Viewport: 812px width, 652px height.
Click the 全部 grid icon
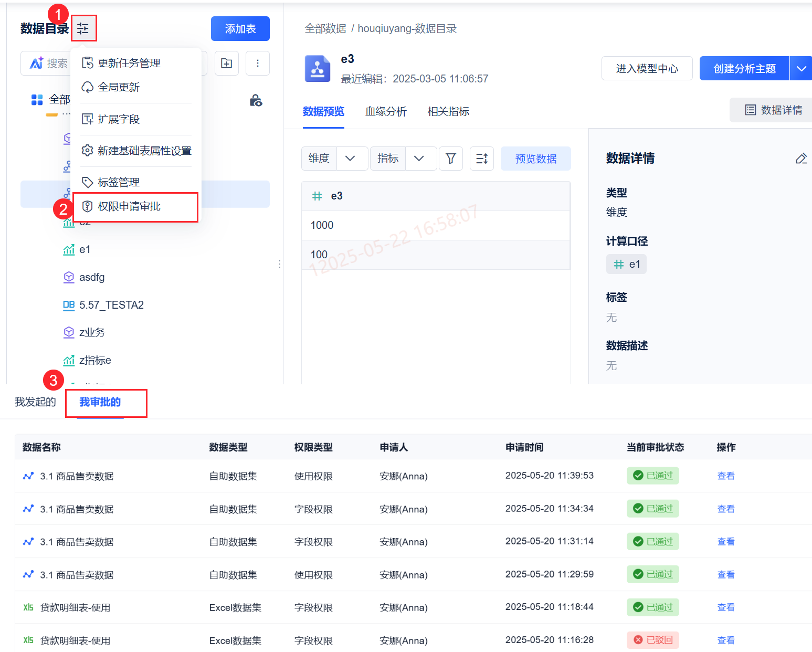[37, 100]
